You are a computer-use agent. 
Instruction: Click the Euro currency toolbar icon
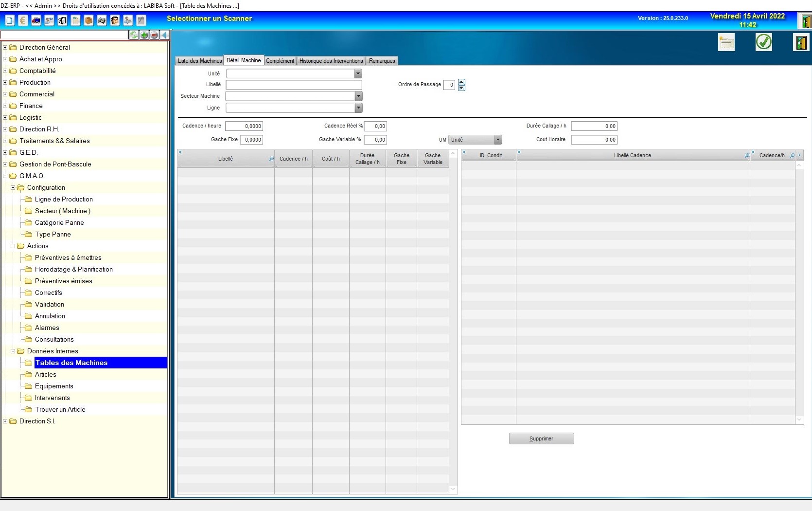pos(23,20)
